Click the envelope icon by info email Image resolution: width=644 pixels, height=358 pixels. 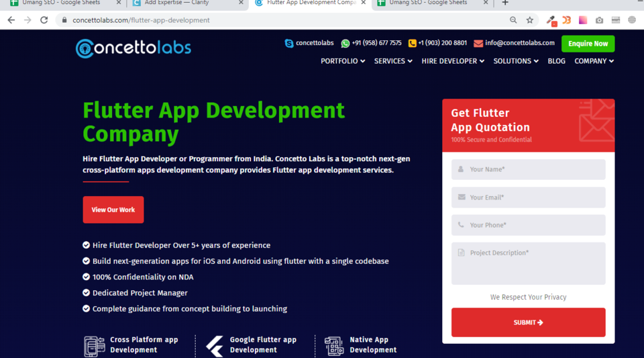(478, 43)
